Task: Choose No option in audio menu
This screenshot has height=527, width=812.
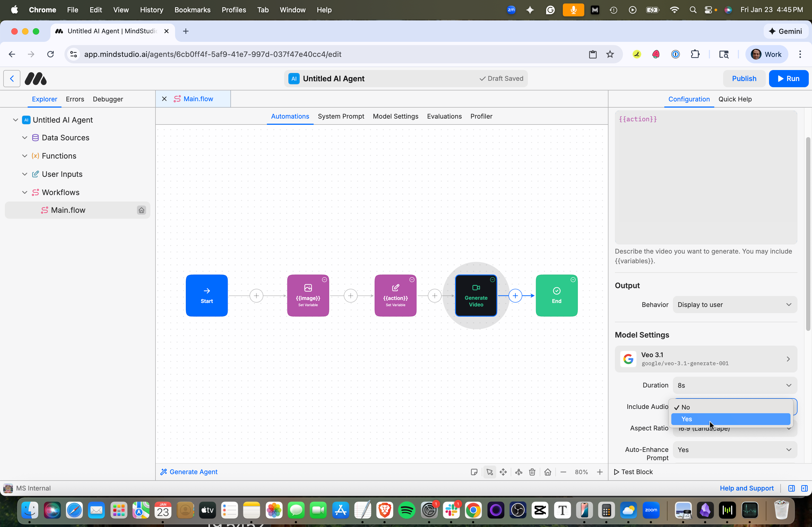Action: coord(730,407)
